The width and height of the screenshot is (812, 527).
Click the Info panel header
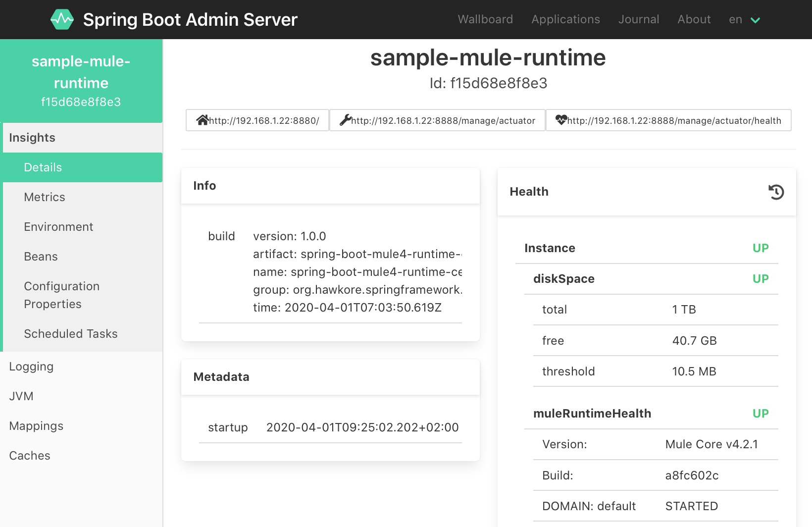[330, 186]
